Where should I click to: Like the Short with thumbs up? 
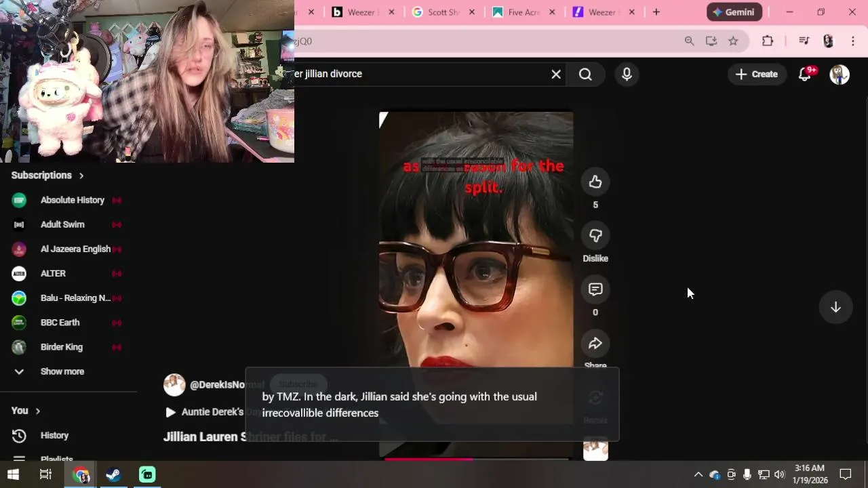[595, 182]
